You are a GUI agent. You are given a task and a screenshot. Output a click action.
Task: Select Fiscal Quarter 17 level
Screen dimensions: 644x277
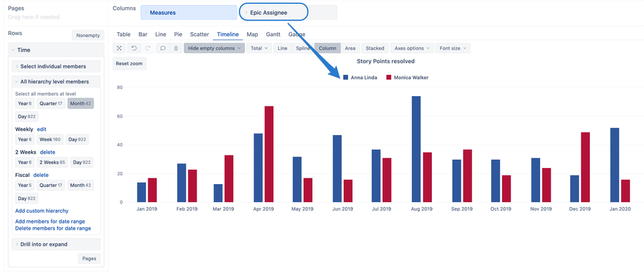pos(51,185)
